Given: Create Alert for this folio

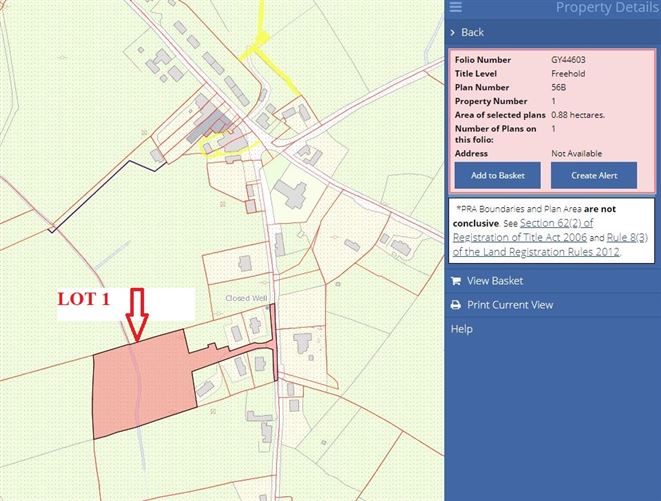Looking at the screenshot, I should pos(594,175).
